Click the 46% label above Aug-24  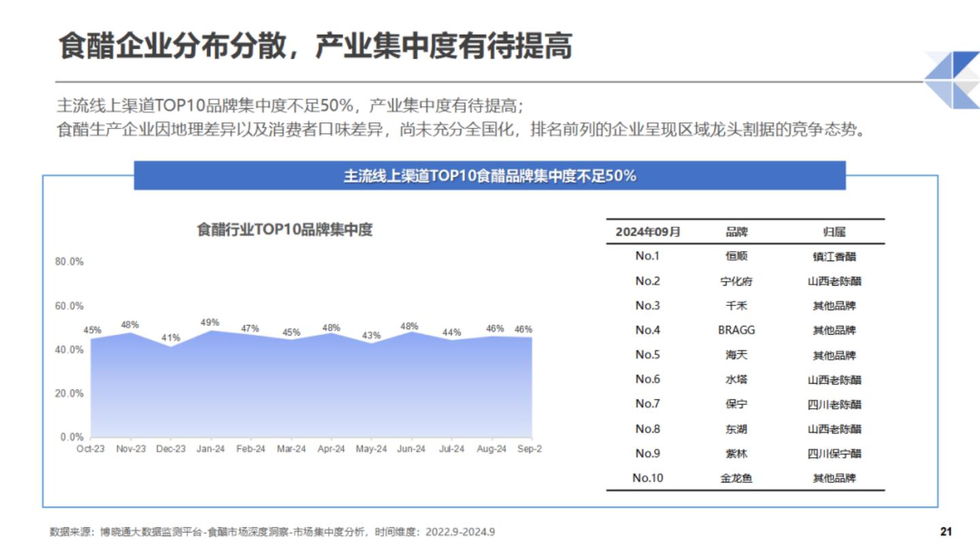(495, 329)
